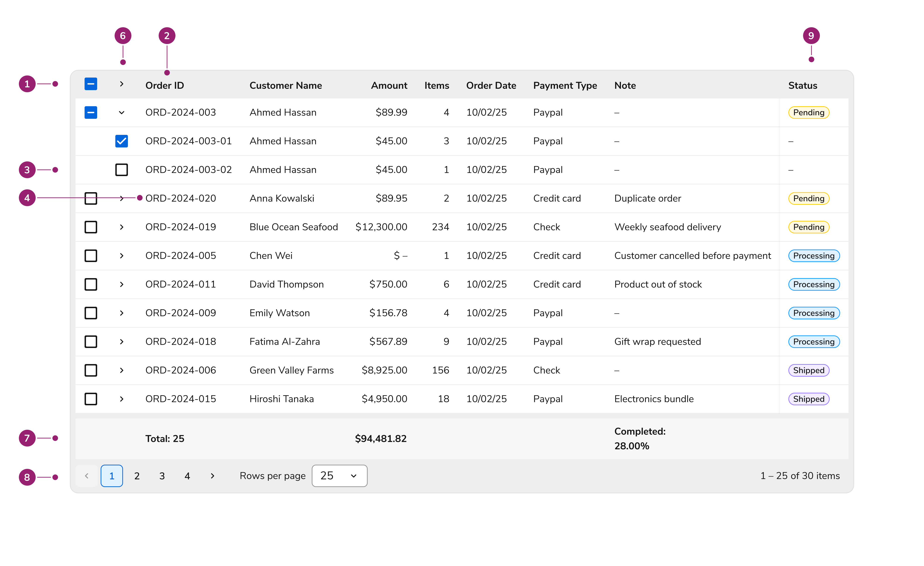Viewport: 924px width, 566px height.
Task: Collapse the expanded ORD-2024-003 group
Action: point(121,112)
